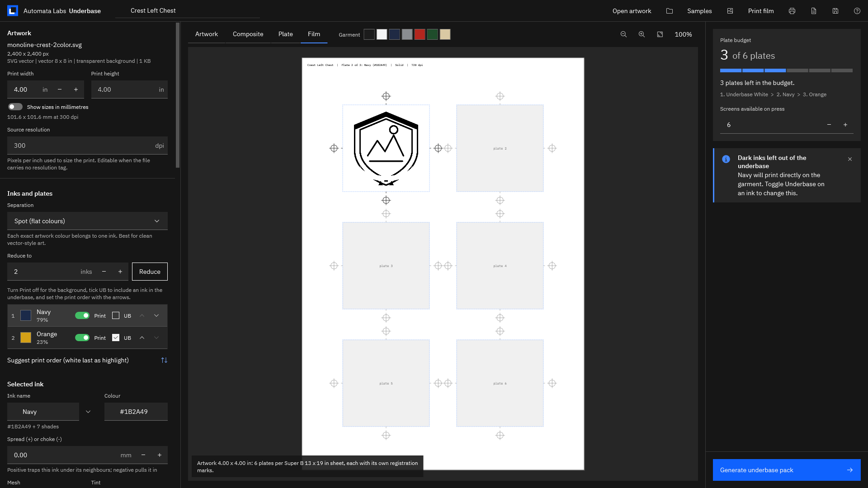Click Open artwork in header

click(x=632, y=11)
